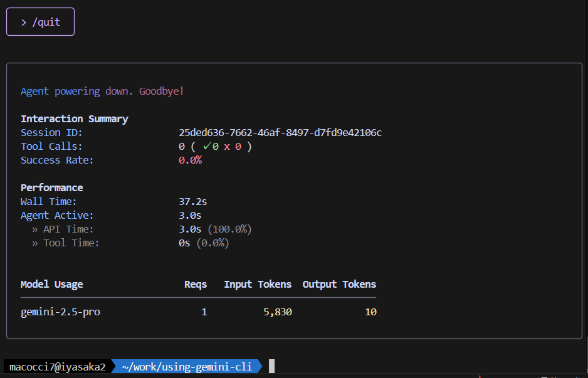Click the Performance heading

click(x=51, y=188)
